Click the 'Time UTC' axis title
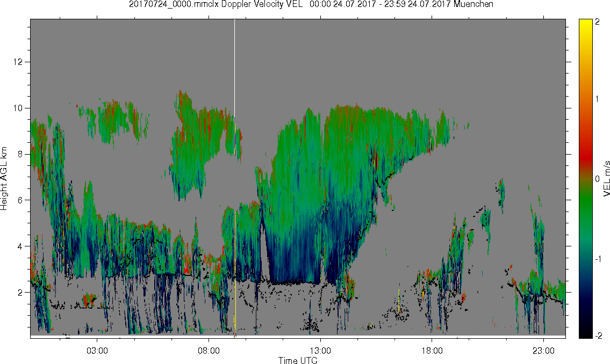Image resolution: width=610 pixels, height=364 pixels. [x=298, y=360]
